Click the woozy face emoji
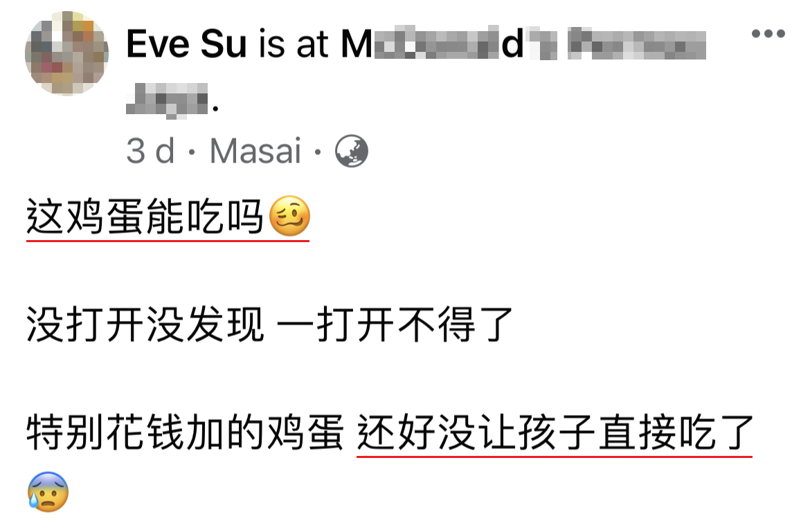Viewport: 810px width, 532px height. point(290,217)
